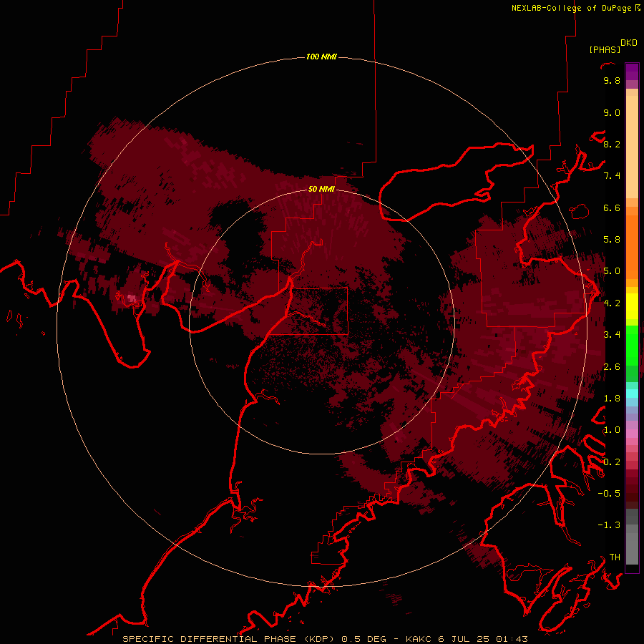
Task: Click the bright pink echo pixel west of radar
Action: 132,298
